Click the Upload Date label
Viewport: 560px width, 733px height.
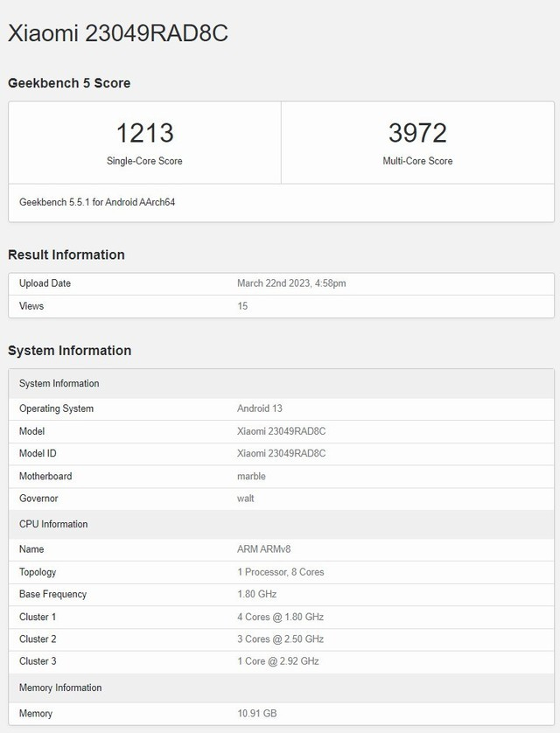click(45, 283)
